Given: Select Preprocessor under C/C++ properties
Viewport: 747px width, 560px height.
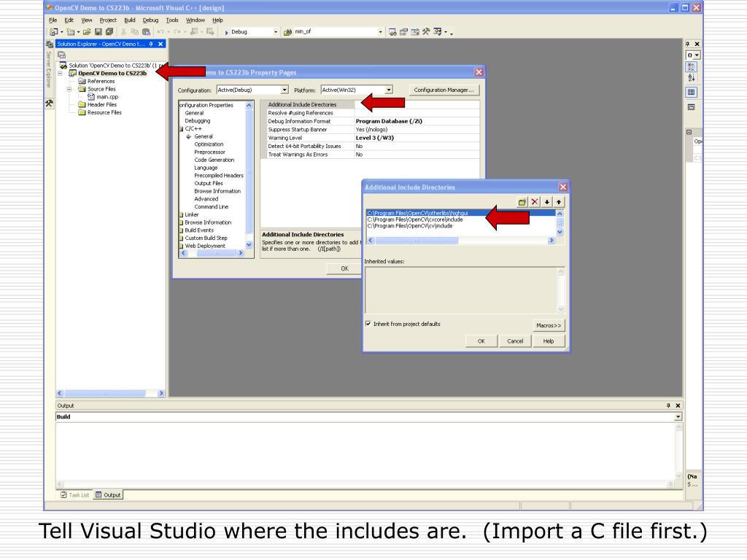Looking at the screenshot, I should click(x=209, y=152).
